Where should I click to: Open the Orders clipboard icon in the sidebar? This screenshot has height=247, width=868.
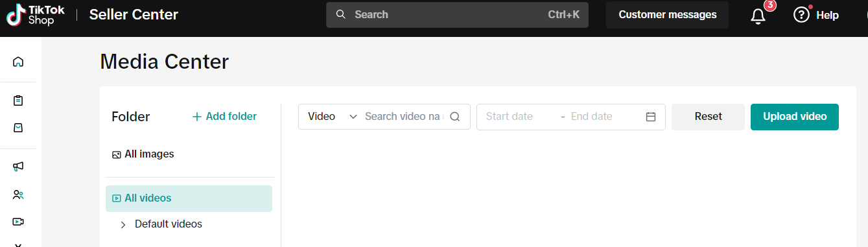18,100
